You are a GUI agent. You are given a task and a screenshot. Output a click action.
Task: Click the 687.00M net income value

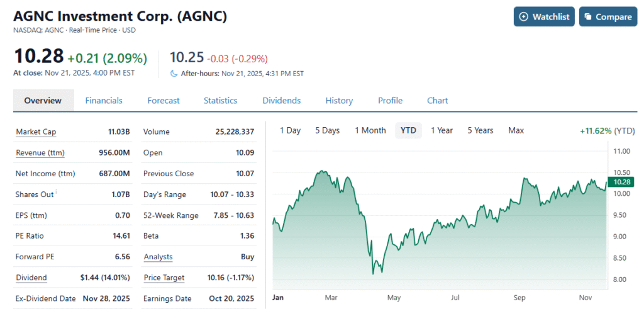114,174
